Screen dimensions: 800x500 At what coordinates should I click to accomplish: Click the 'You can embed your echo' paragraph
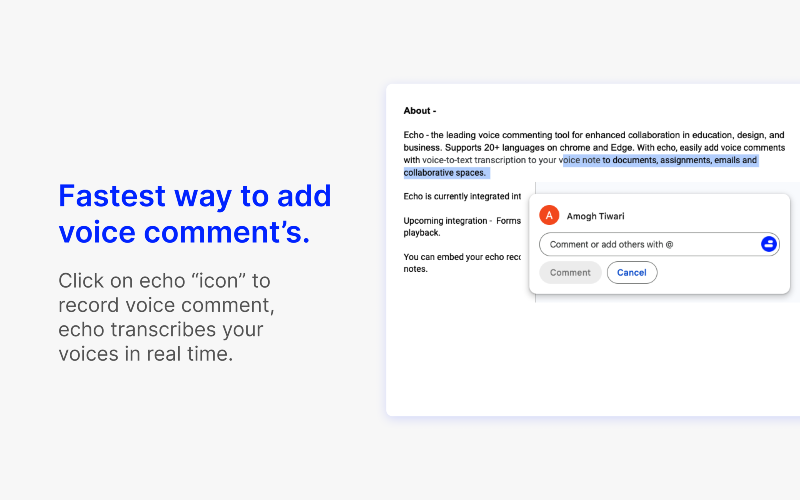[462, 256]
